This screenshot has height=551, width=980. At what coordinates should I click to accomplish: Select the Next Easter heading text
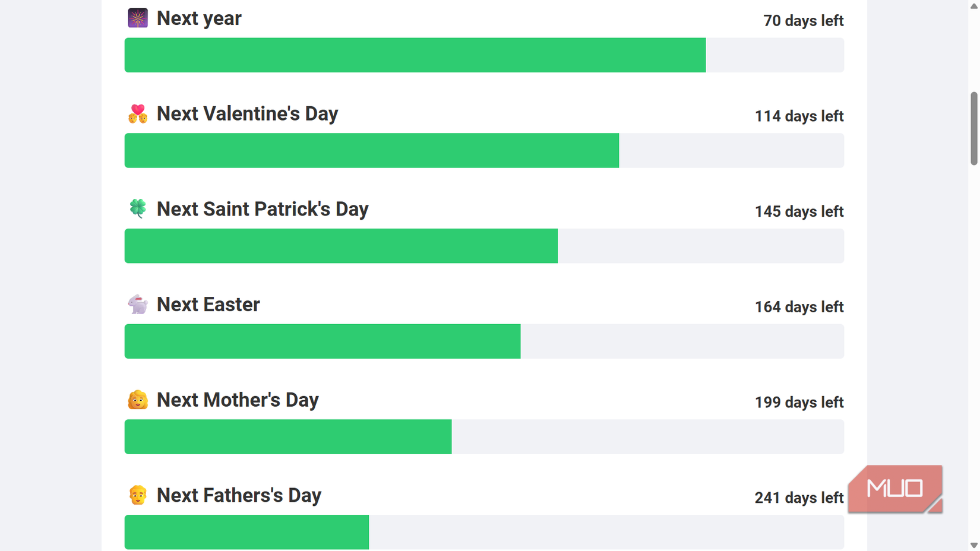[x=208, y=305]
